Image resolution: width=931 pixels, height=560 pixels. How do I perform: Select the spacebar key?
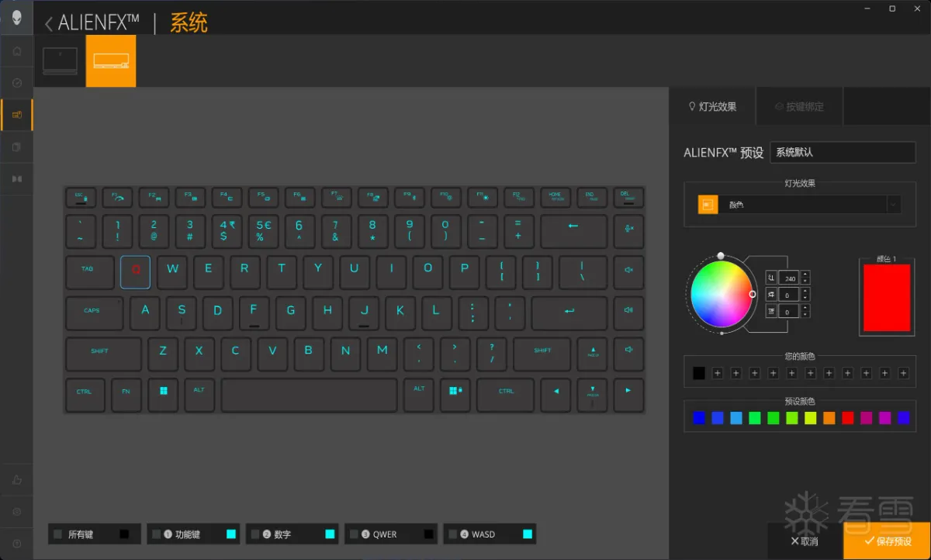pyautogui.click(x=309, y=394)
